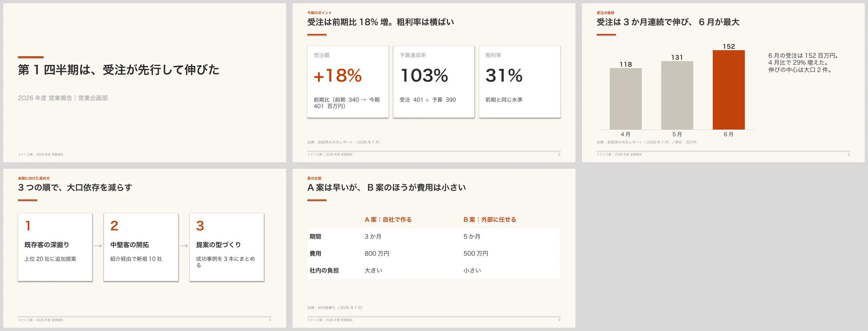The height and width of the screenshot is (331, 868).
Task: Click the 5月 bar labeled 131
Action: click(x=677, y=95)
